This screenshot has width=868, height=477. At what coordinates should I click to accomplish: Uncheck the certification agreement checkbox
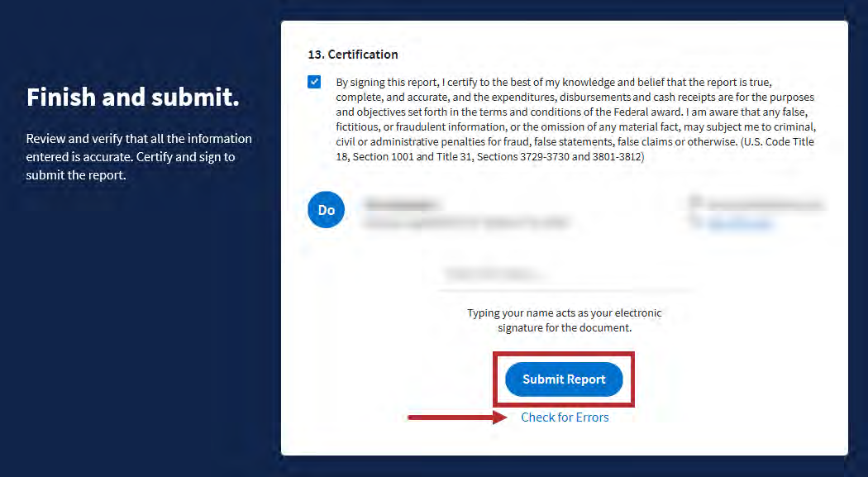(x=314, y=82)
